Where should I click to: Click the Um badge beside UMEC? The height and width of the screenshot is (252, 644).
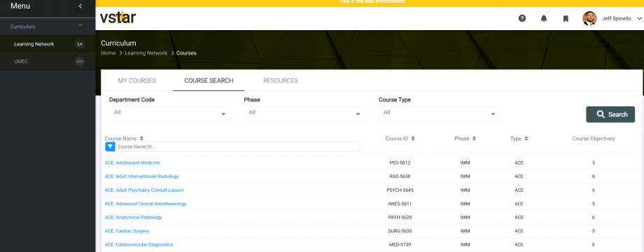click(80, 62)
